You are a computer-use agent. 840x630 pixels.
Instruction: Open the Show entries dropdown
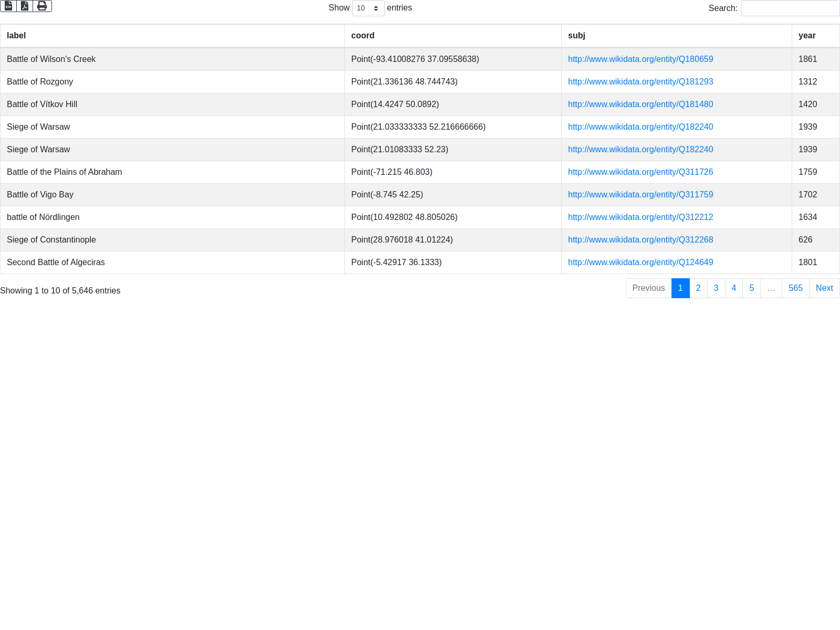click(x=368, y=8)
